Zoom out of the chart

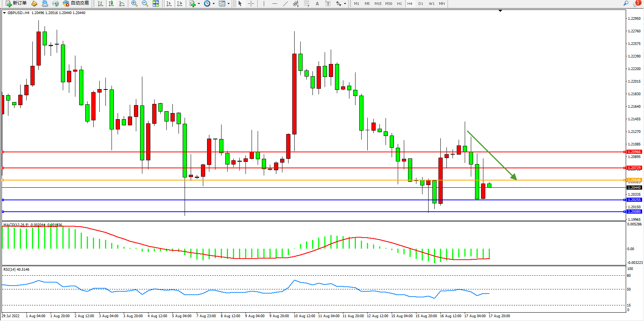pos(145,3)
